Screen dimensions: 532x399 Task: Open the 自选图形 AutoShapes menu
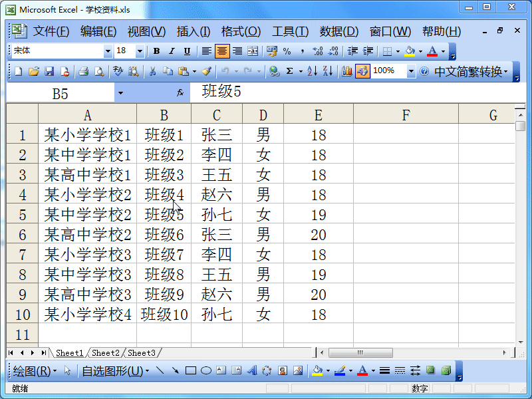point(115,371)
